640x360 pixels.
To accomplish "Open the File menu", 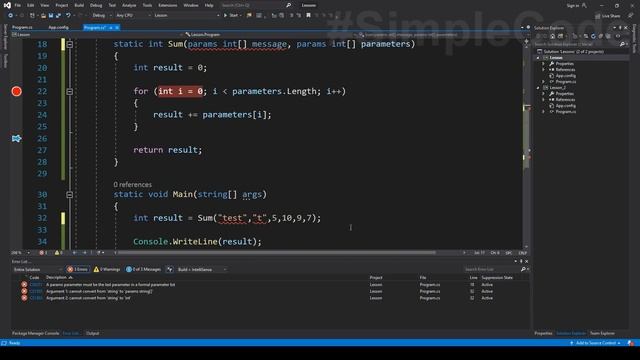I will [x=18, y=5].
